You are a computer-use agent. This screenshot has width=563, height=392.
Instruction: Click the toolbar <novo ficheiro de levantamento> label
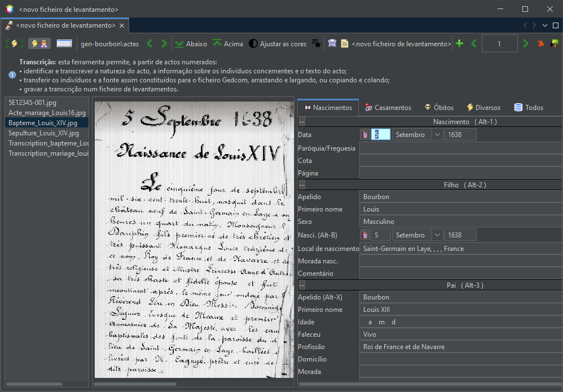click(x=401, y=44)
